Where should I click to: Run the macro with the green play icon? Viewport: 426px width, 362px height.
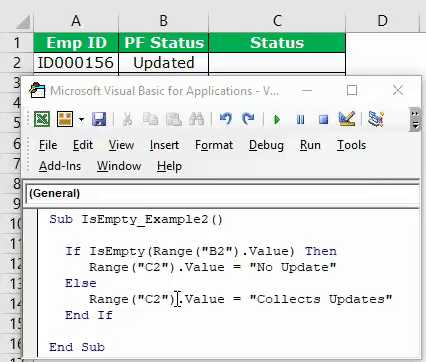click(277, 119)
